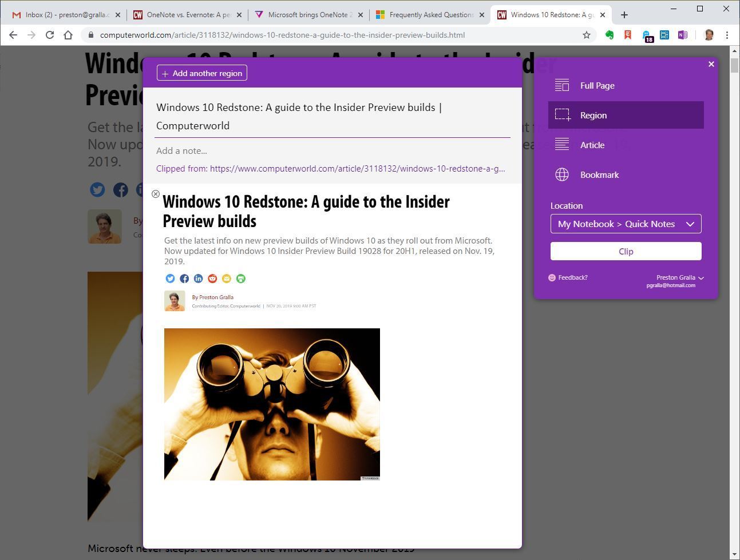
Task: Click Facebook share icon in clipped preview
Action: coord(184,279)
